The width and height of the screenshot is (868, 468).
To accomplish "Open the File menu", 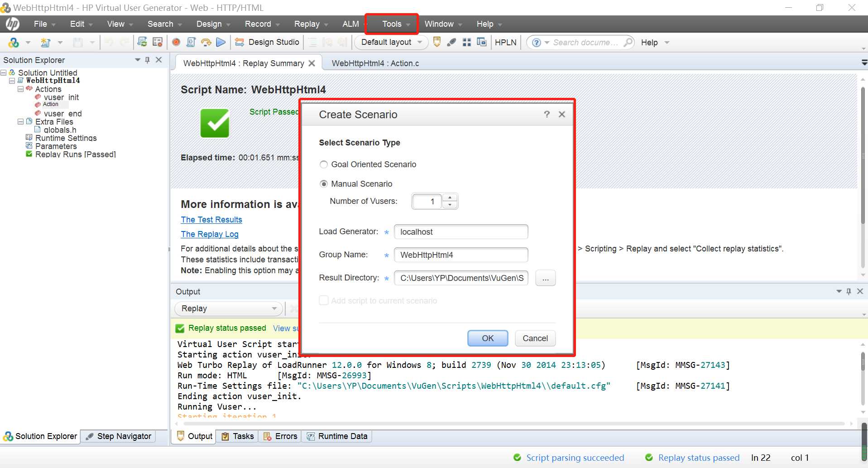I will [44, 24].
